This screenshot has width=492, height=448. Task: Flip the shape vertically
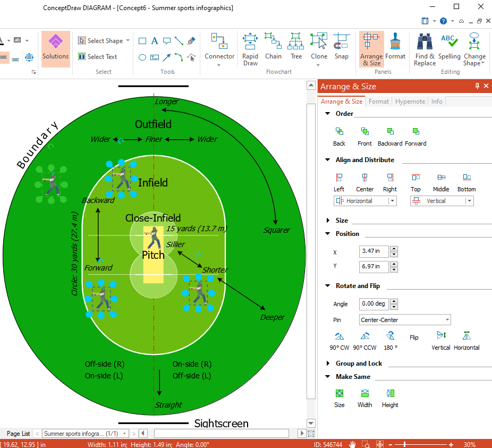click(x=441, y=341)
